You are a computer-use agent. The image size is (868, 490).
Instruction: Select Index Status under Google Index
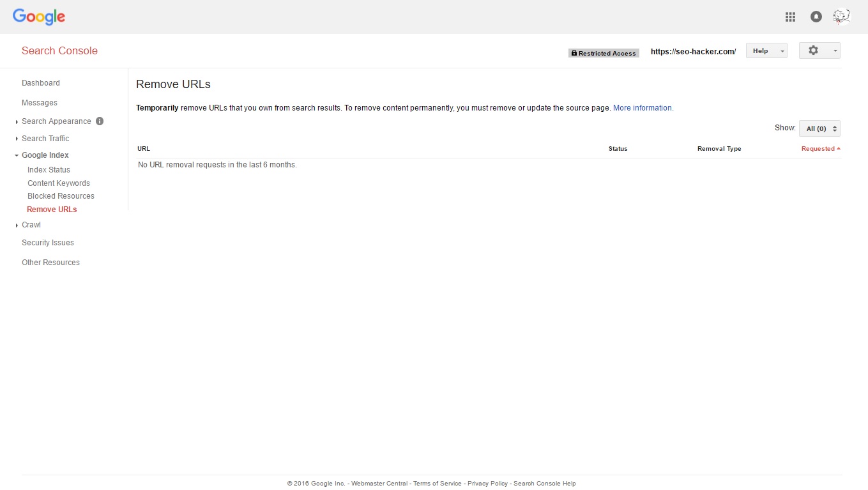49,170
